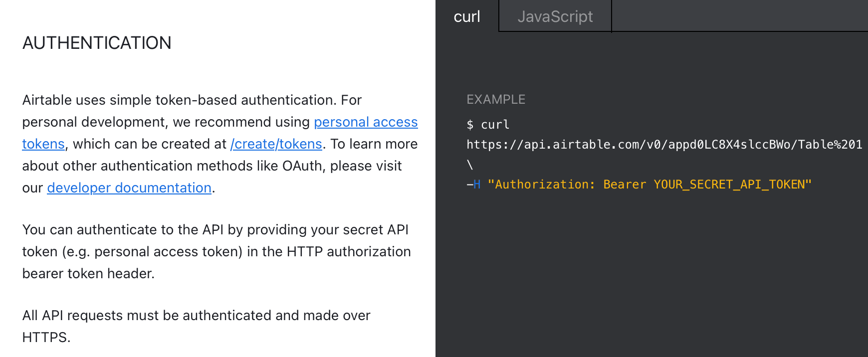
Task: Click the -H flag in code
Action: (473, 184)
